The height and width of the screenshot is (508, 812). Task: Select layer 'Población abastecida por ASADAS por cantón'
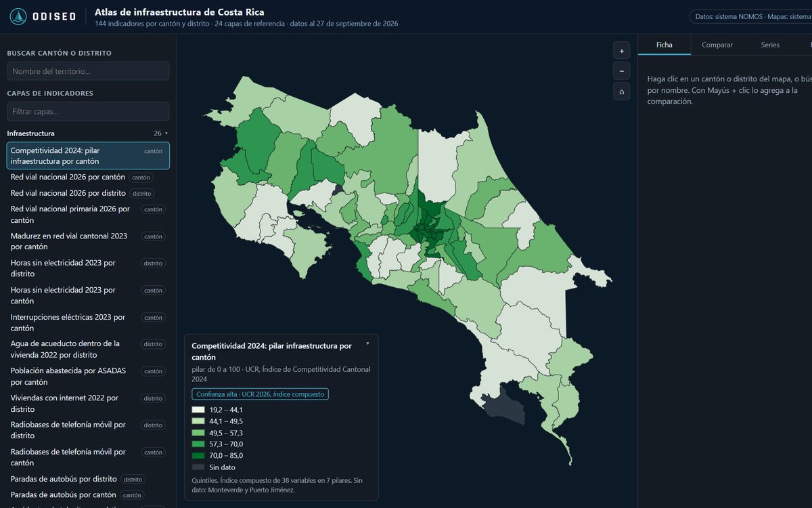tap(88, 376)
